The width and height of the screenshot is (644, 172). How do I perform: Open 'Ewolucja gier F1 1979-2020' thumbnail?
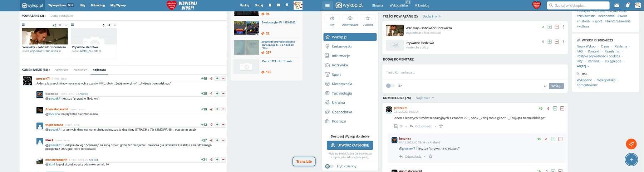(x=246, y=28)
